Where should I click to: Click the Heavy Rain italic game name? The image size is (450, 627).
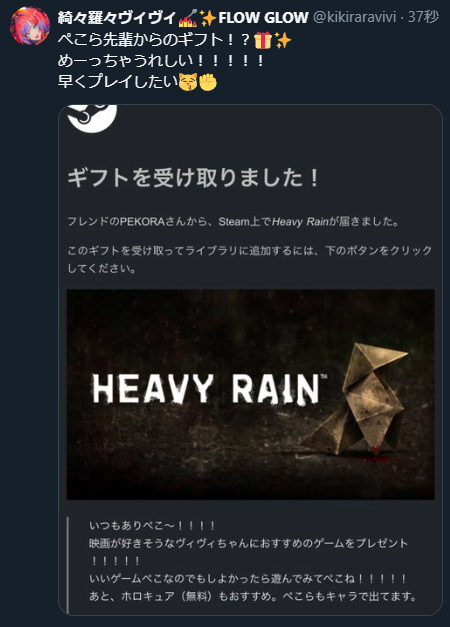pyautogui.click(x=300, y=222)
